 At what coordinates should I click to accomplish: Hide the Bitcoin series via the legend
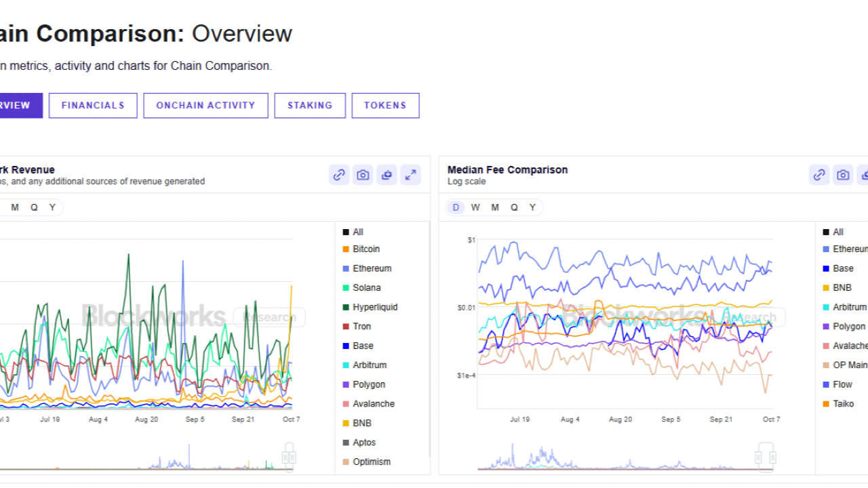pyautogui.click(x=366, y=249)
